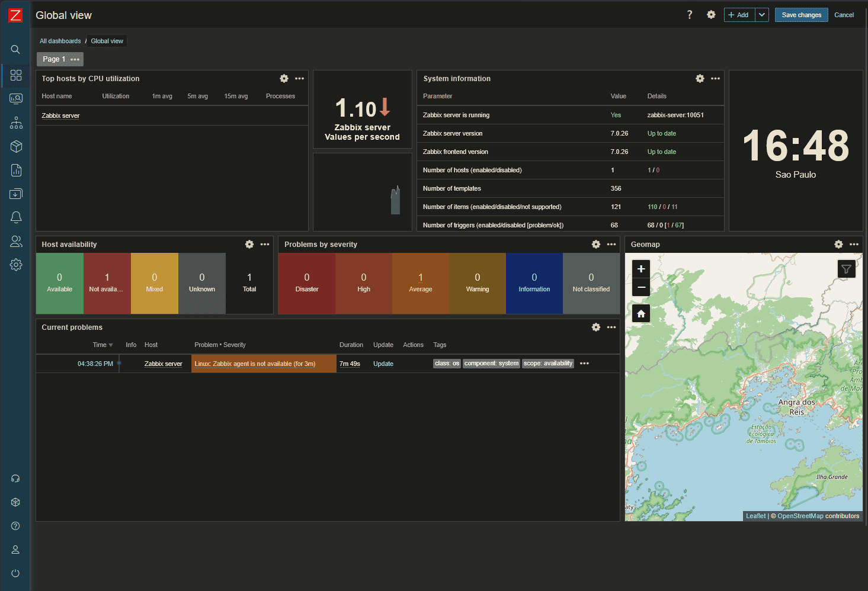Open the Alerts bell sidebar section

[x=16, y=217]
